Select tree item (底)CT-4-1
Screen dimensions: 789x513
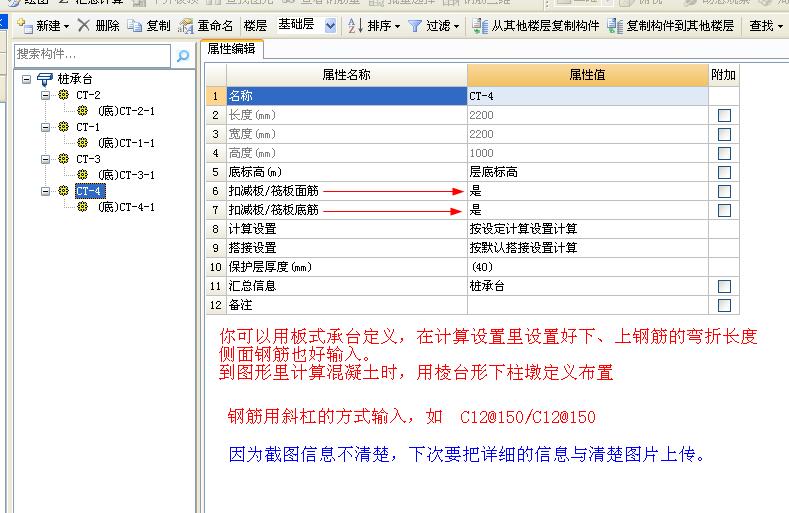pos(126,207)
